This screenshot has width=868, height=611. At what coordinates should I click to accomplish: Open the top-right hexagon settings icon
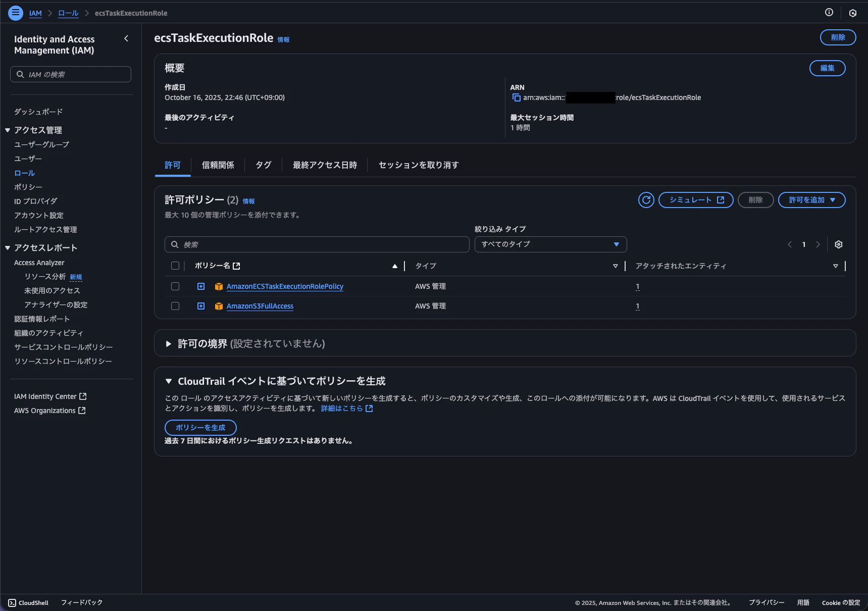pos(853,13)
